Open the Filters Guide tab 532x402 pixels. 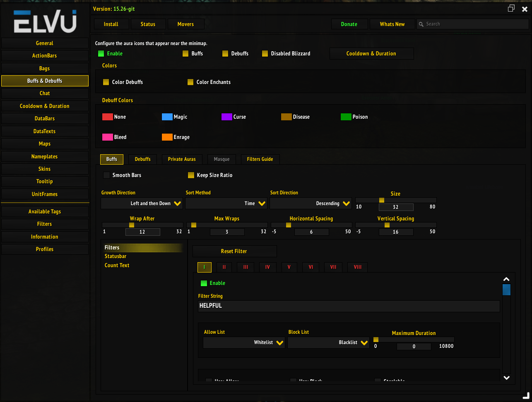[x=260, y=159]
